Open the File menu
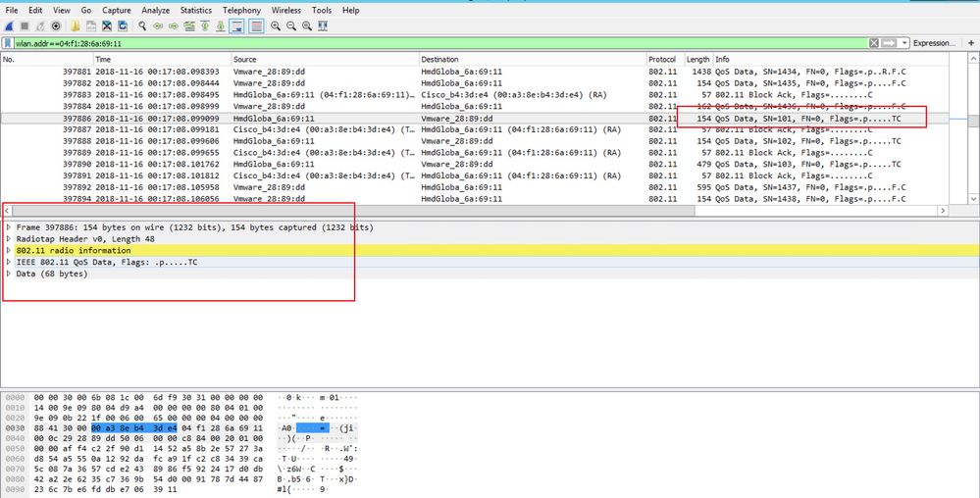 [11, 10]
